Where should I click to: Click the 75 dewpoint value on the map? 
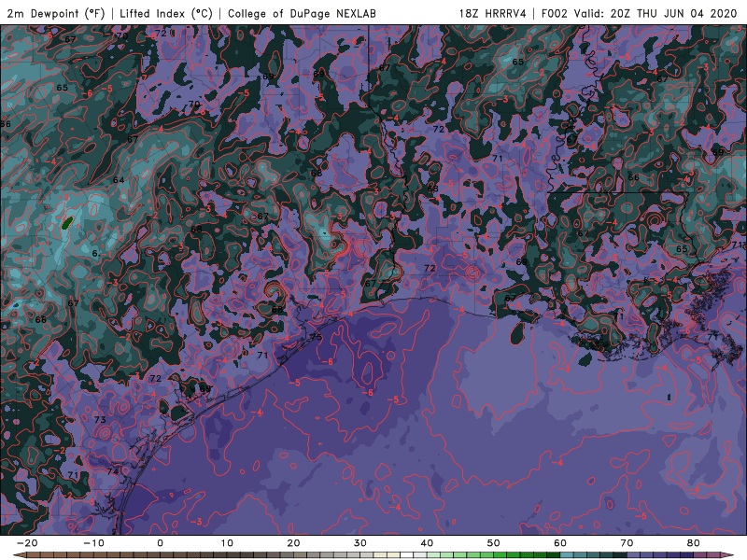click(317, 337)
